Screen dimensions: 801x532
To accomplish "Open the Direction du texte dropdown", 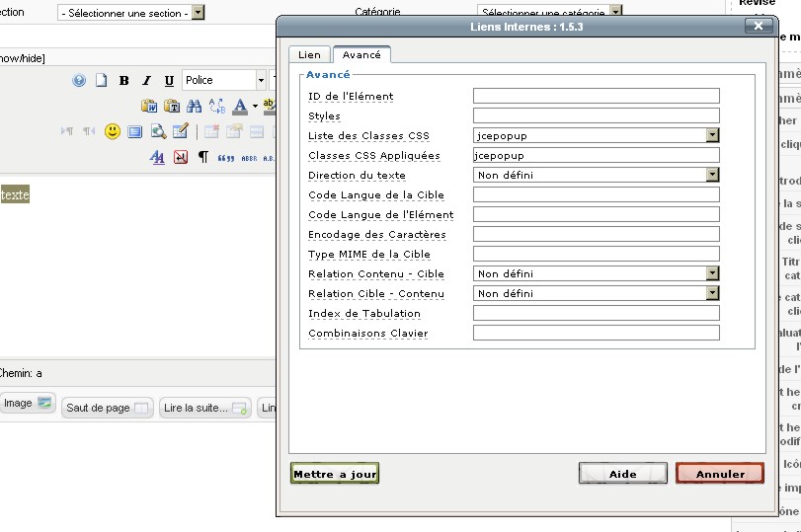I will coord(711,176).
